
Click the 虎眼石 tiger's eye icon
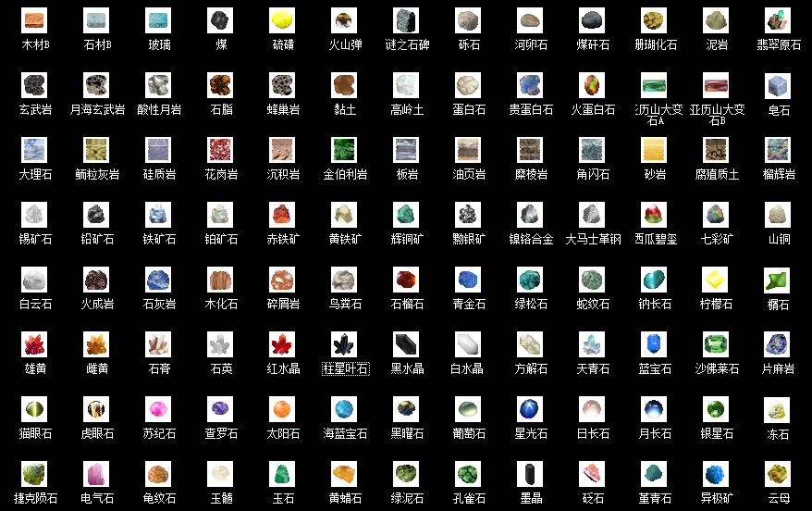coord(96,409)
